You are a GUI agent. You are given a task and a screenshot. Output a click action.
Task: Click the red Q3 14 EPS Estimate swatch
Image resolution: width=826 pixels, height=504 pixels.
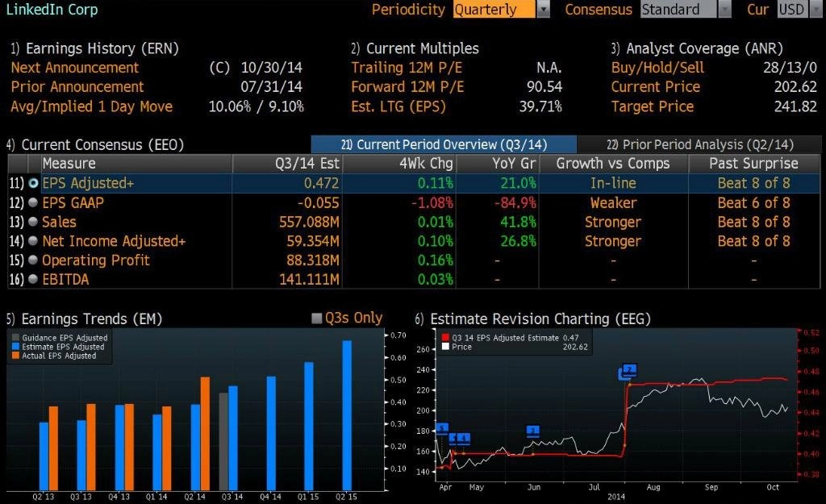tap(445, 338)
